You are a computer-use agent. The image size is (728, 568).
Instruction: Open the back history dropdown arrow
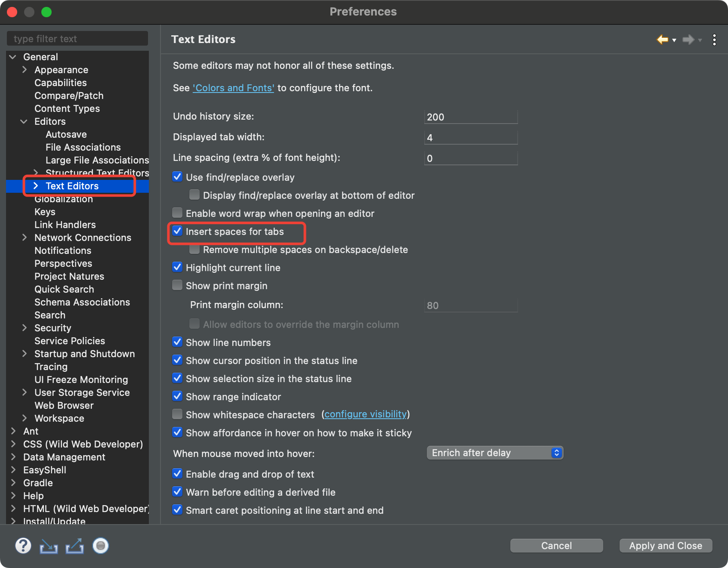[x=674, y=40]
